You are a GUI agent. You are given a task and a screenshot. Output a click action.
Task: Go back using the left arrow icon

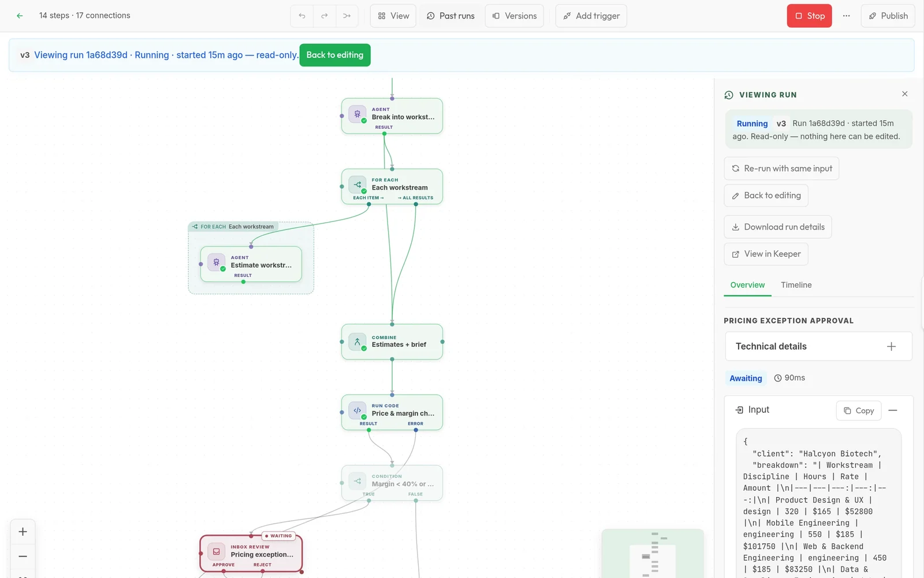[x=20, y=16]
